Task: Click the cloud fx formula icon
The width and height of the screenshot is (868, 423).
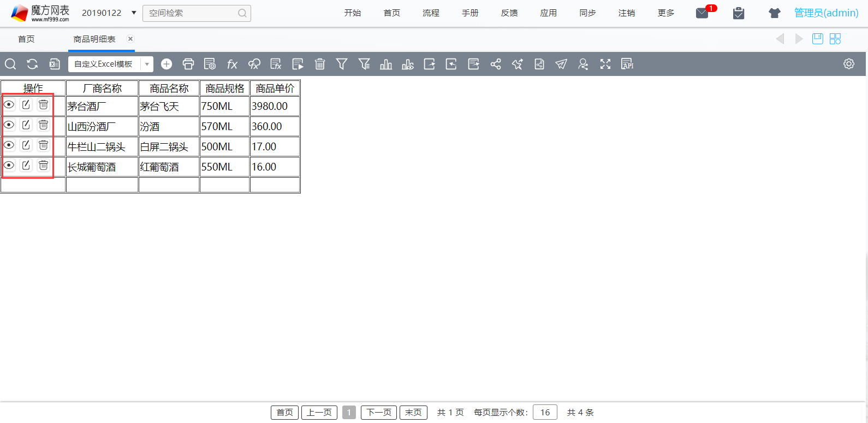Action: point(254,64)
